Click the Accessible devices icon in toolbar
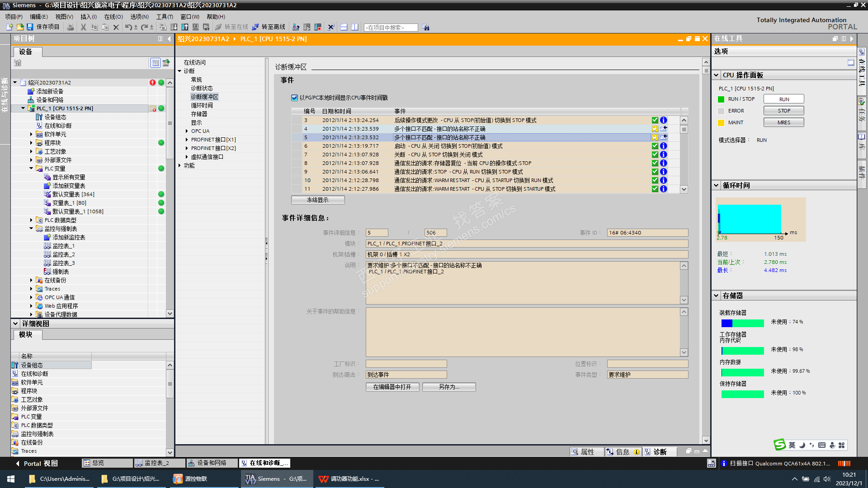The width and height of the screenshot is (868, 488). pyautogui.click(x=296, y=27)
